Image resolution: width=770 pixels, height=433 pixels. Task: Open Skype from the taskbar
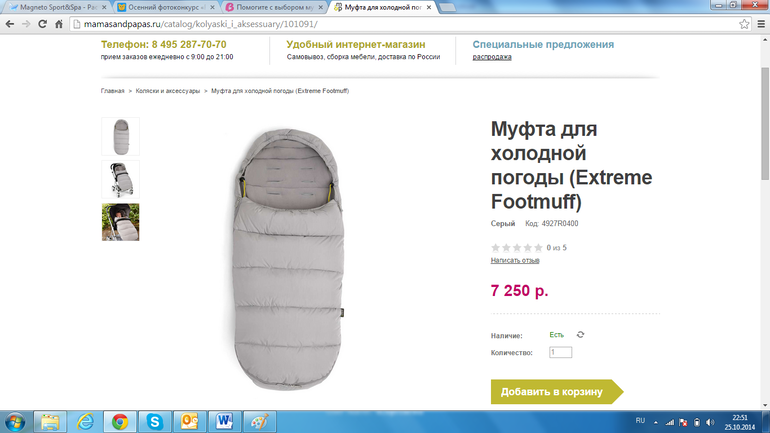[154, 421]
